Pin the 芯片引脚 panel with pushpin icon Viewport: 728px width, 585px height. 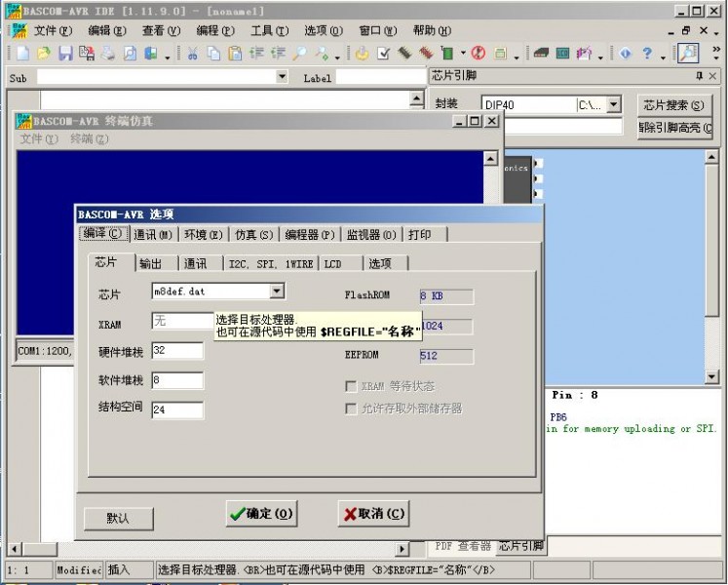(699, 76)
